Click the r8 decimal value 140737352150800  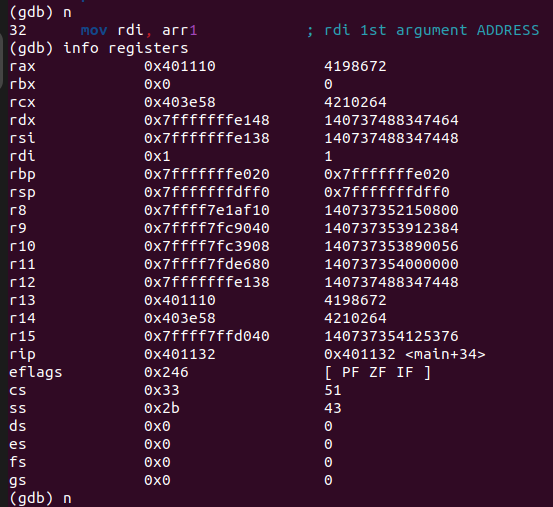pyautogui.click(x=391, y=210)
